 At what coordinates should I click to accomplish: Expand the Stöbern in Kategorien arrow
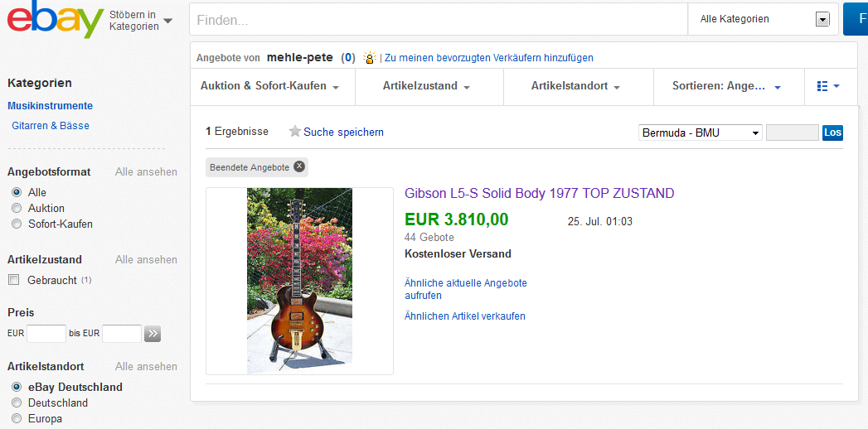[167, 21]
